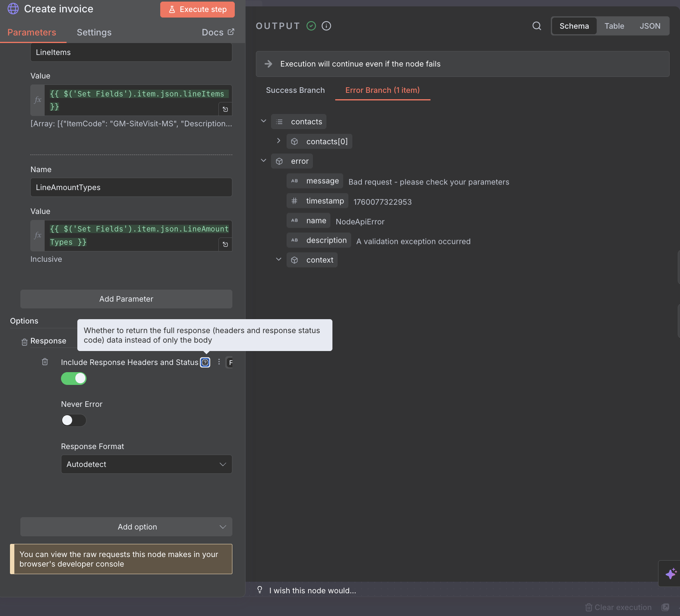Open expression editor for LineAmountTypes value
Viewport: 680px width, 616px height.
(x=225, y=244)
